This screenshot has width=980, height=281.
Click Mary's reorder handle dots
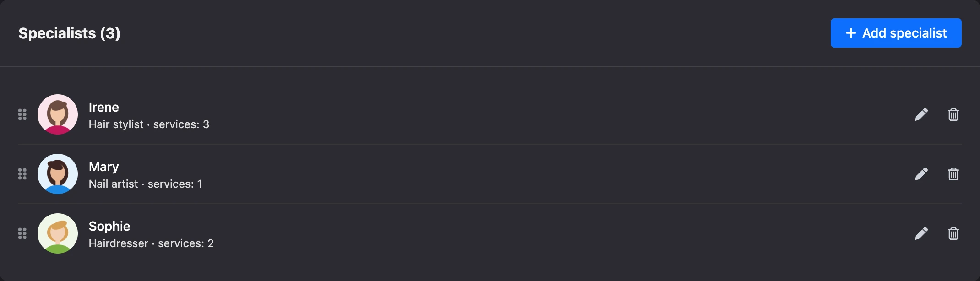click(22, 174)
